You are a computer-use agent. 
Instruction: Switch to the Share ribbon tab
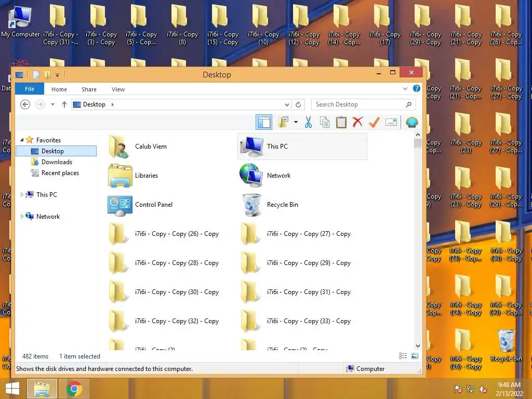point(89,89)
